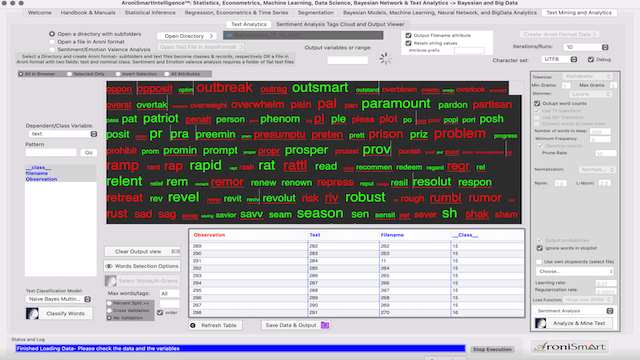Image resolution: width=640 pixels, height=360 pixels.
Task: Open the Segmentation tab
Action: [316, 13]
